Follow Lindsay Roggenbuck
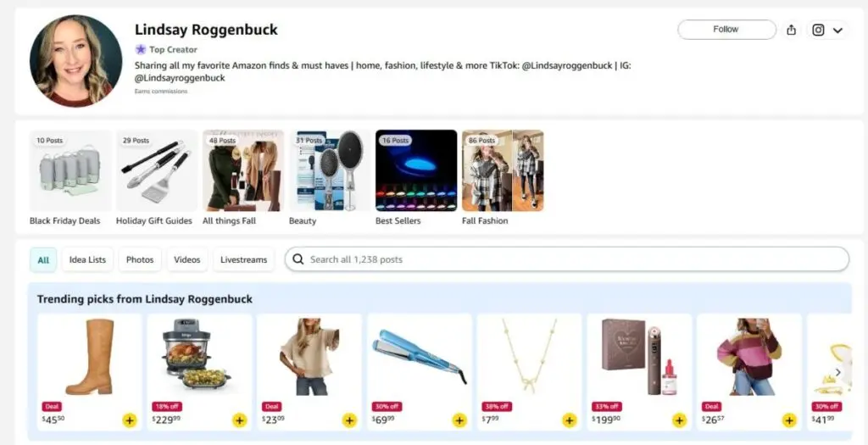The height and width of the screenshot is (445, 868). [726, 30]
